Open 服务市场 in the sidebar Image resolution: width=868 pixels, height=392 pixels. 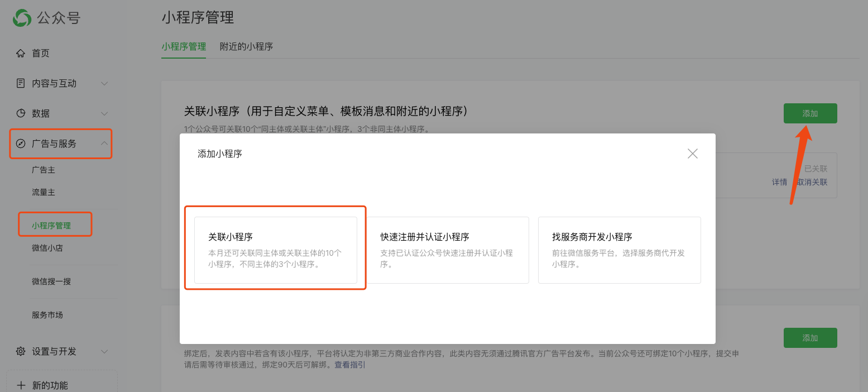[47, 315]
